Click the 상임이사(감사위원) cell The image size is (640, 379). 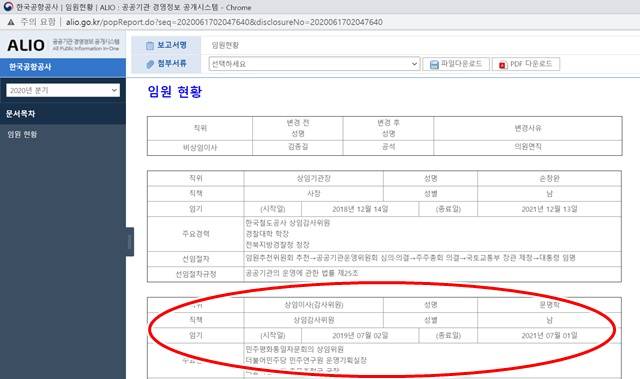pyautogui.click(x=313, y=305)
